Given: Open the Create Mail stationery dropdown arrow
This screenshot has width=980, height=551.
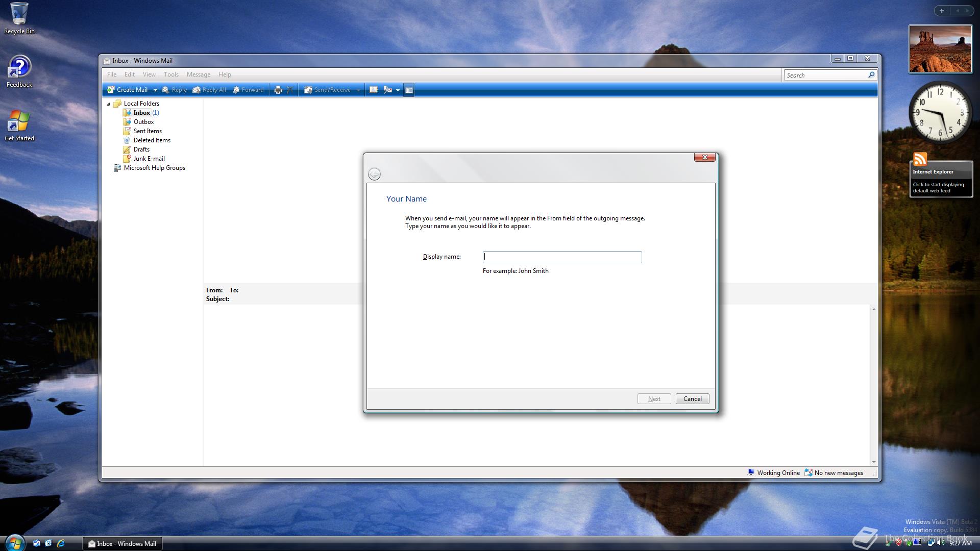Looking at the screenshot, I should tap(155, 90).
